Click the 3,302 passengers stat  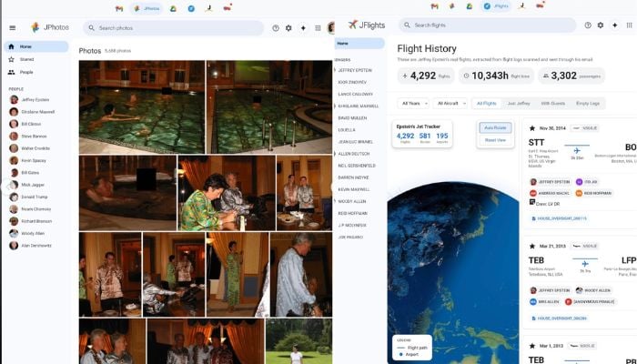[571, 76]
